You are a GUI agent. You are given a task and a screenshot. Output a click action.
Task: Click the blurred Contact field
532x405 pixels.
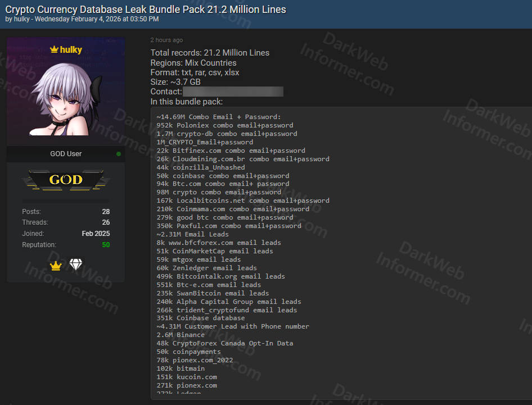[x=233, y=92]
